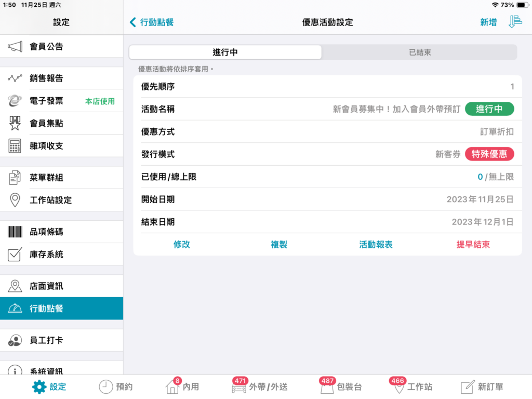Screen dimensions: 532x399
Task: Tap the house icon for 內用
Action: (x=172, y=387)
